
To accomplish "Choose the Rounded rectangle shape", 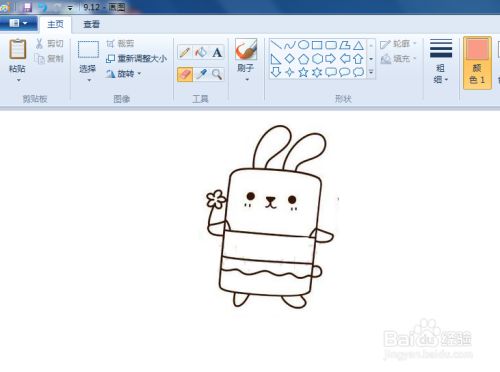I will point(331,45).
